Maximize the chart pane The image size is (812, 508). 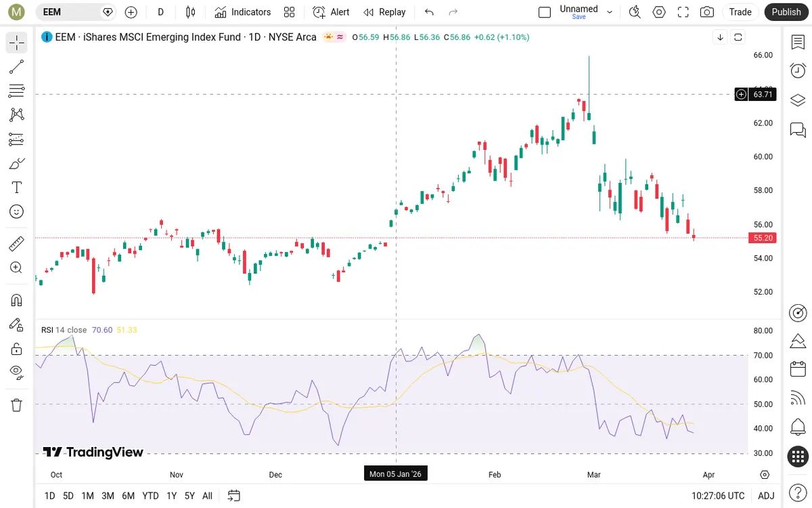(x=738, y=37)
